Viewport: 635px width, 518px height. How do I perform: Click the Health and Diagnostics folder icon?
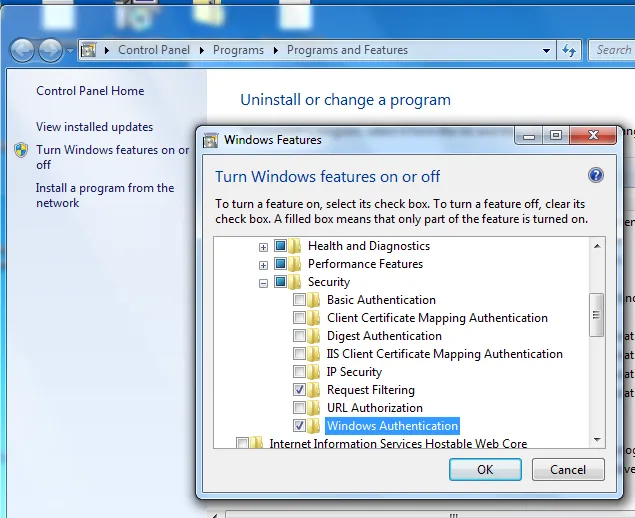(x=295, y=246)
